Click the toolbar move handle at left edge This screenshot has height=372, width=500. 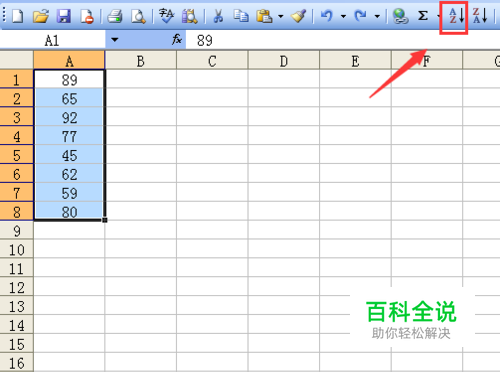pos(4,16)
